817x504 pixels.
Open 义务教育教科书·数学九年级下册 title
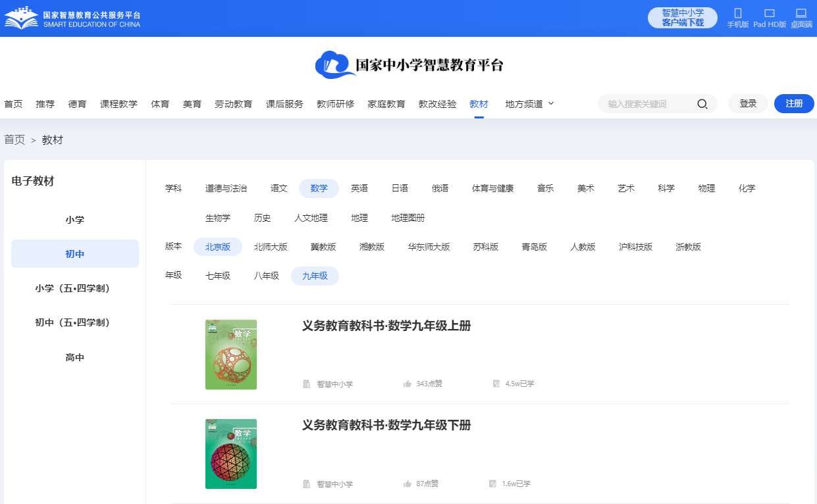tap(386, 426)
